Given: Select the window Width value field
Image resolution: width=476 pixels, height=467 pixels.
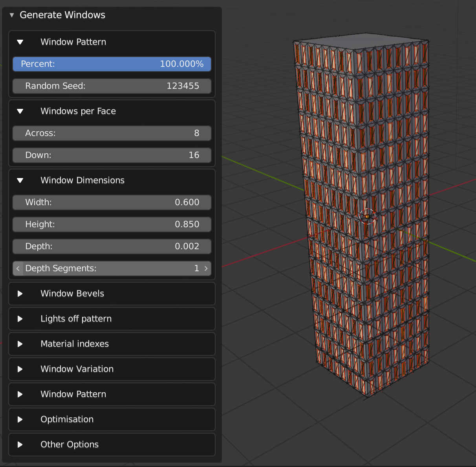Looking at the screenshot, I should point(112,202).
